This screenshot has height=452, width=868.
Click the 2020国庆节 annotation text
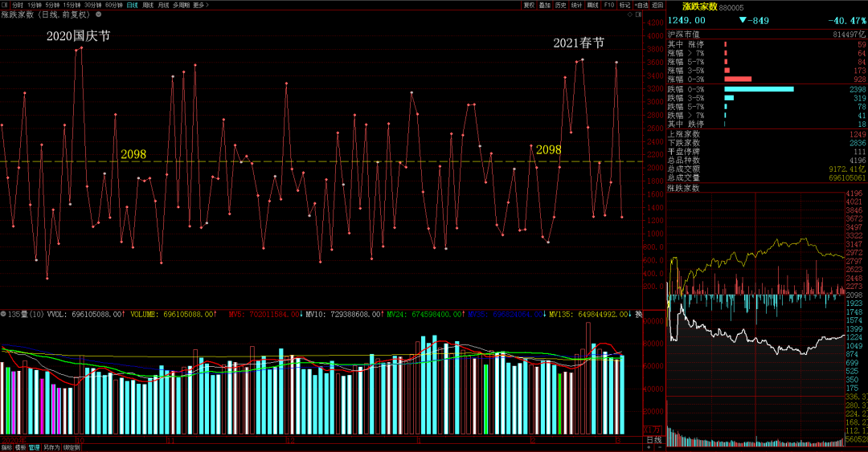click(78, 36)
